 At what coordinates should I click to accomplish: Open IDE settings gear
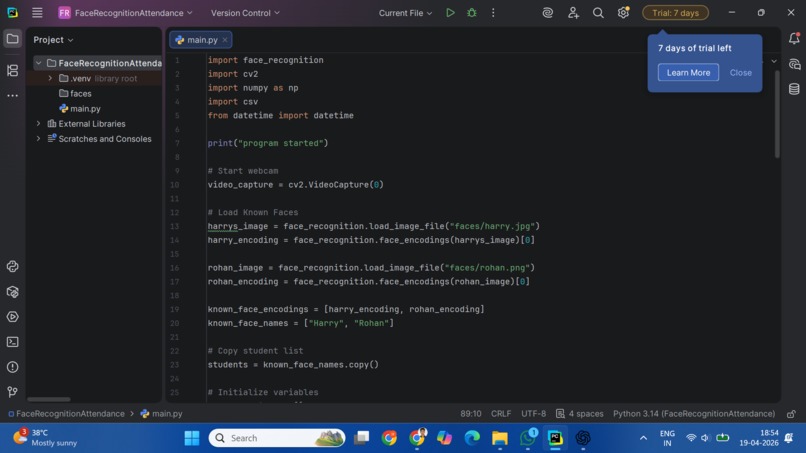(623, 13)
